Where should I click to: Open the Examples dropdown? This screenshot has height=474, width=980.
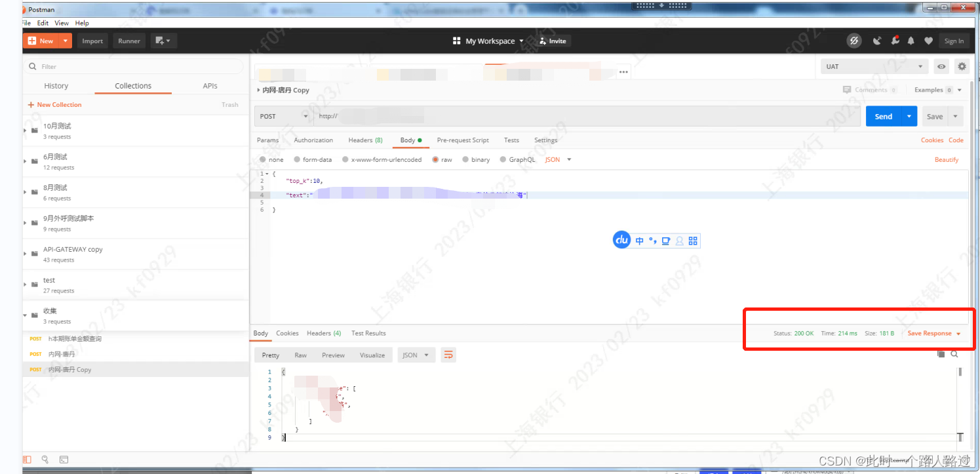point(938,90)
